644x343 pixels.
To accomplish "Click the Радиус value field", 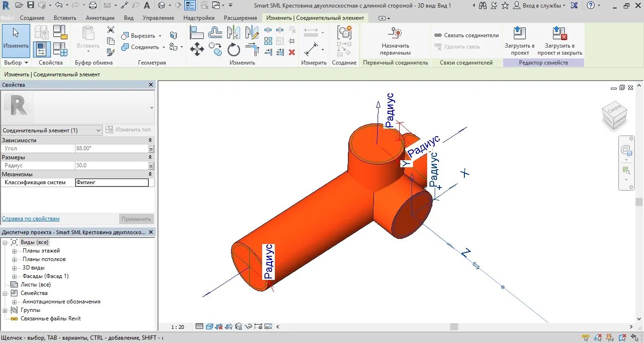I will tap(111, 165).
